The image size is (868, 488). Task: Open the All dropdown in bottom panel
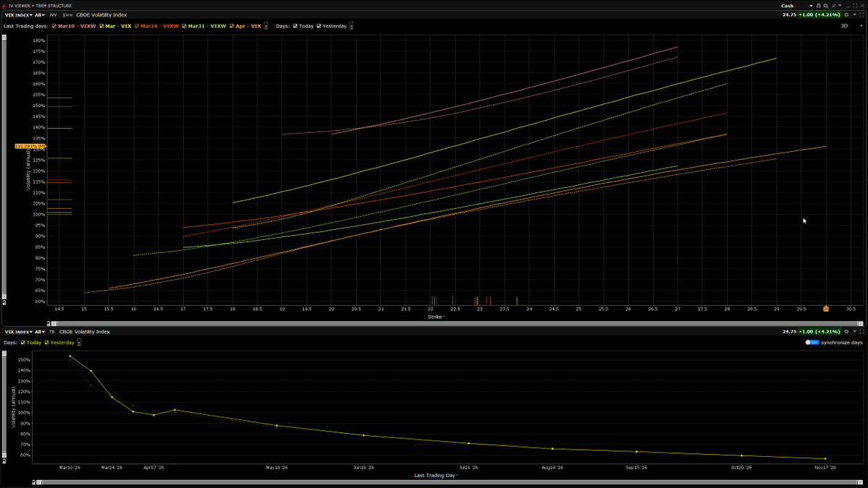point(39,331)
